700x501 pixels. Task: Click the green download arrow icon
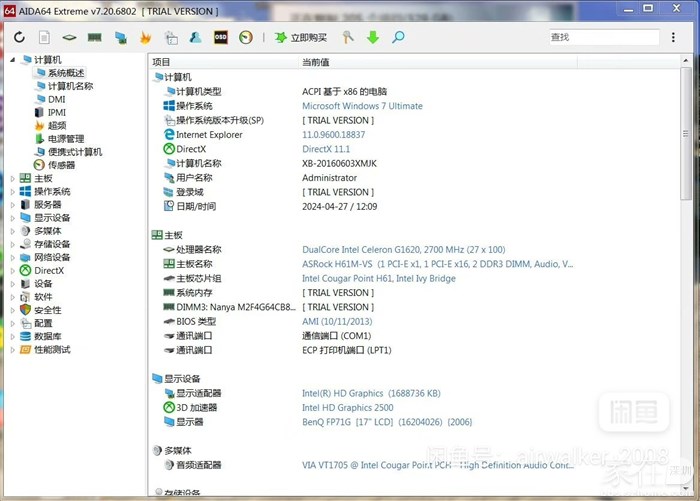pos(373,37)
